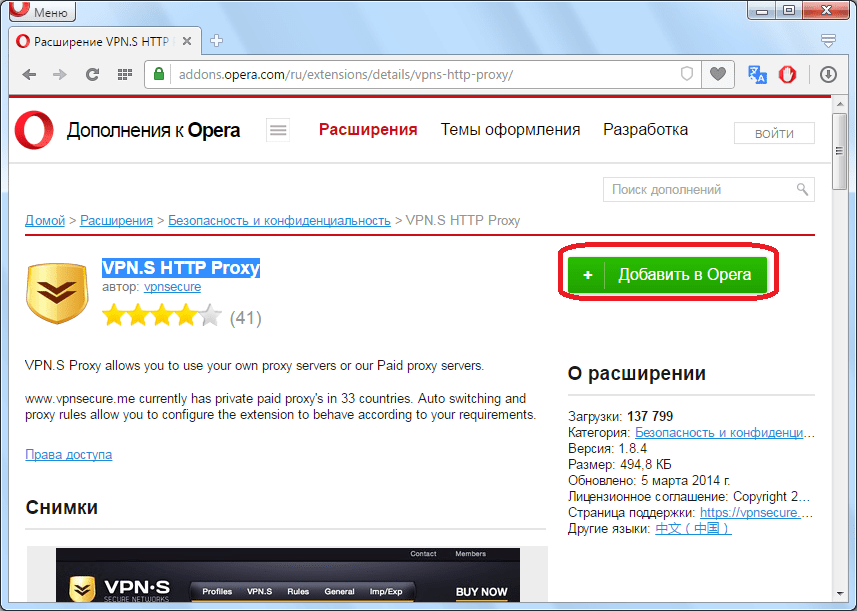
Task: Click the Добавить в Opera button
Action: pyautogui.click(x=667, y=274)
